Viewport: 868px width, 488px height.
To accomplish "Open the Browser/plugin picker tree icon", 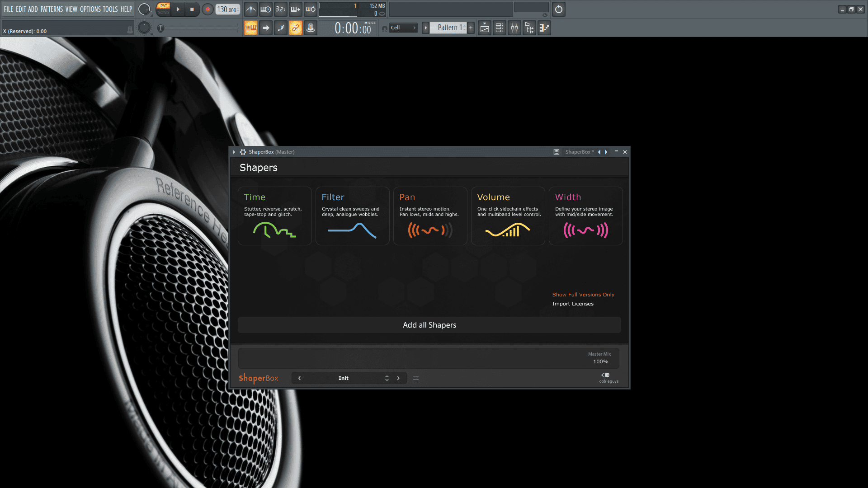I will click(x=529, y=28).
